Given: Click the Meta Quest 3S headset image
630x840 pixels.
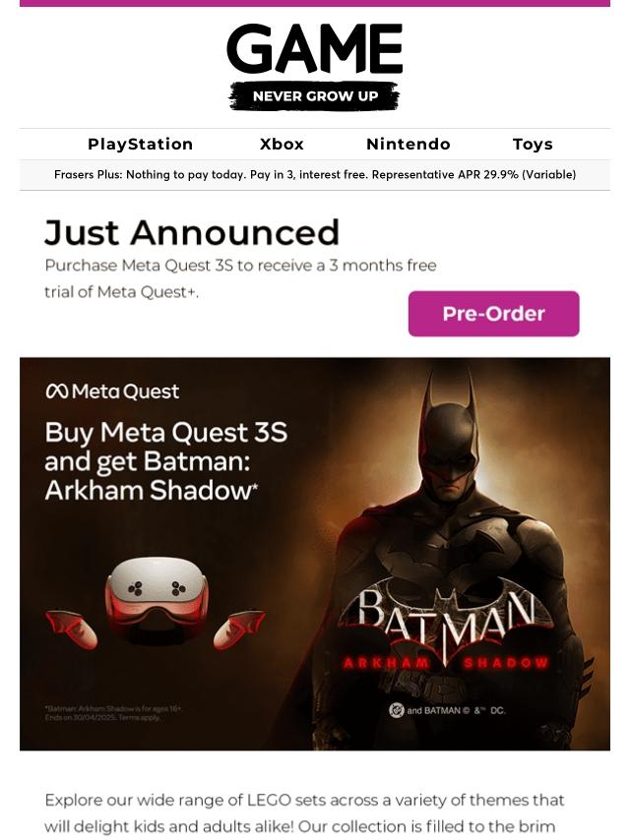Looking at the screenshot, I should click(157, 599).
